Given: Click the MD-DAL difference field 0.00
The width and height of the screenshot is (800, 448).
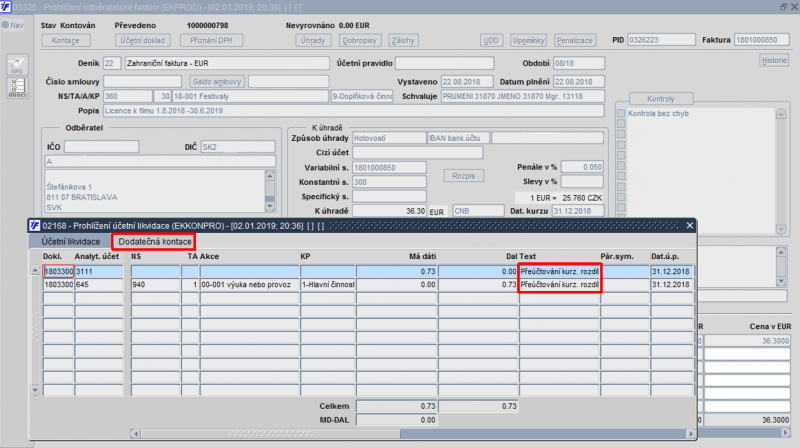Looking at the screenshot, I should pyautogui.click(x=396, y=420).
